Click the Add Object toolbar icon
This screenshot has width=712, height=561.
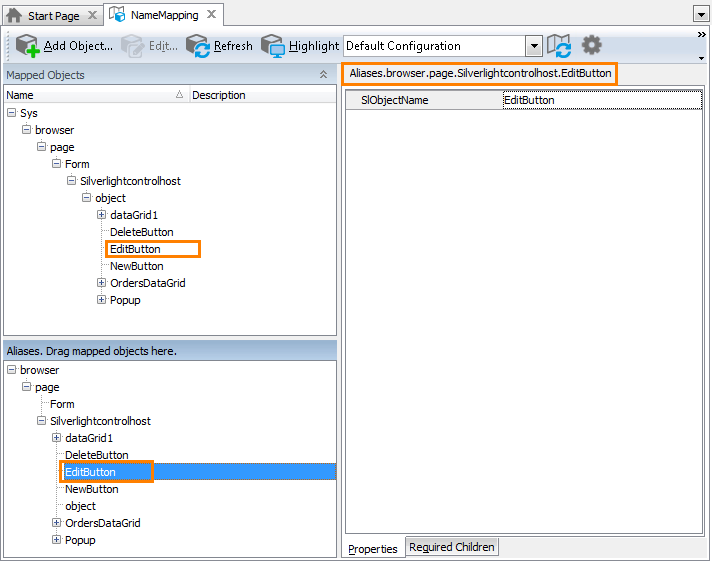click(27, 46)
